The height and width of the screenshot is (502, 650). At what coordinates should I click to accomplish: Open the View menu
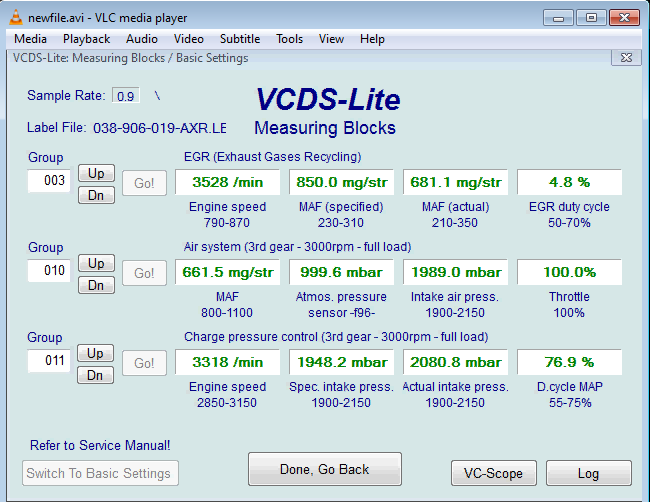click(331, 39)
